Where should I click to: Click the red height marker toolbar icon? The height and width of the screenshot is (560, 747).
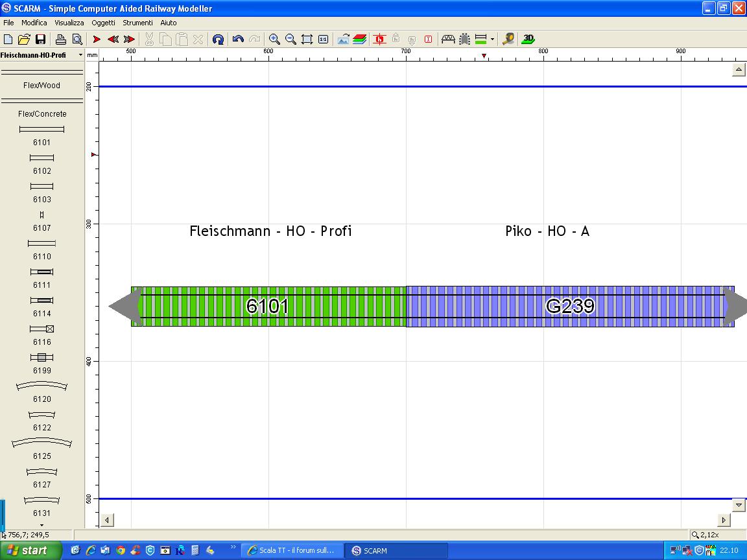tap(380, 40)
